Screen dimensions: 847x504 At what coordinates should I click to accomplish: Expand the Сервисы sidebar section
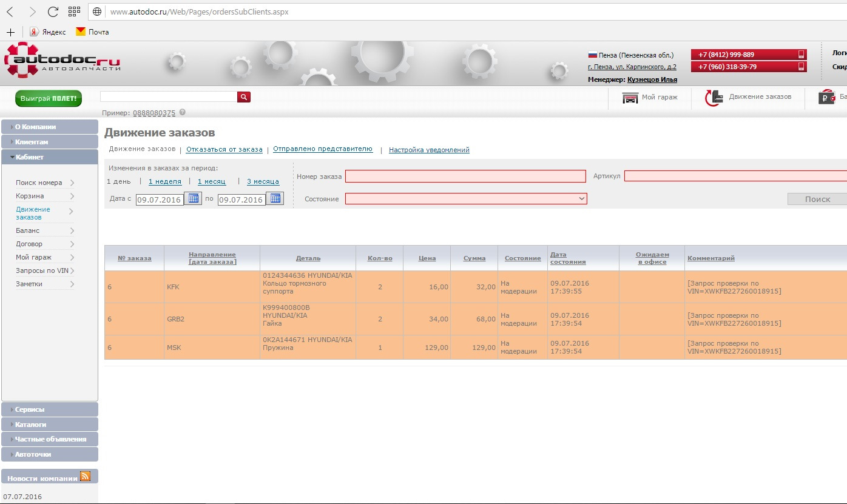tap(50, 409)
